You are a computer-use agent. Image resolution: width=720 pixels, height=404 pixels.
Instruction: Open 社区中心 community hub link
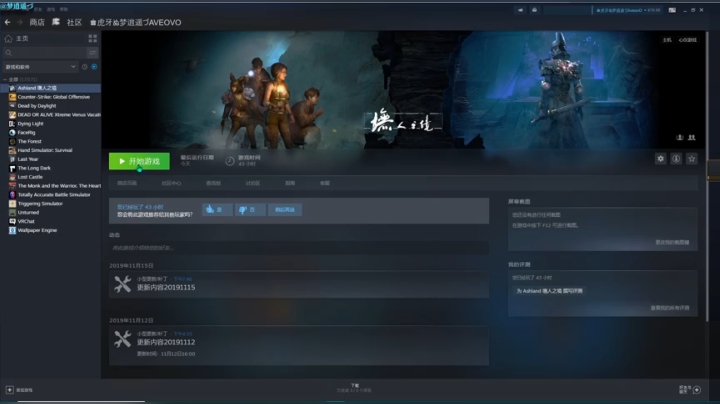tap(171, 183)
